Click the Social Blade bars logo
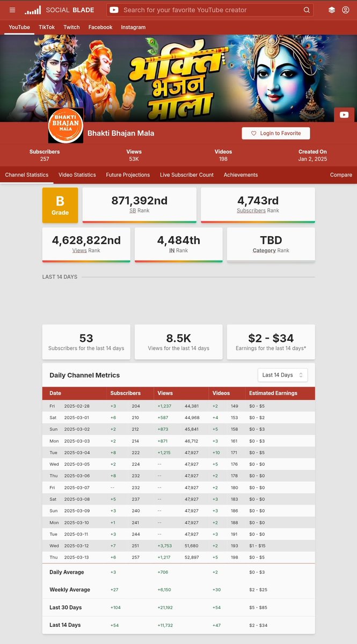357x644 pixels. [x=33, y=10]
